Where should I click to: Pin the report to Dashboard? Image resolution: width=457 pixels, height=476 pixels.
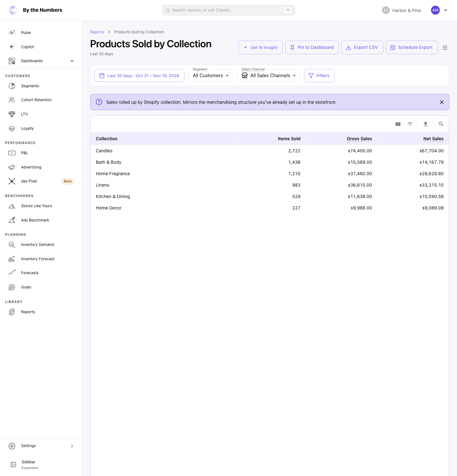(312, 47)
